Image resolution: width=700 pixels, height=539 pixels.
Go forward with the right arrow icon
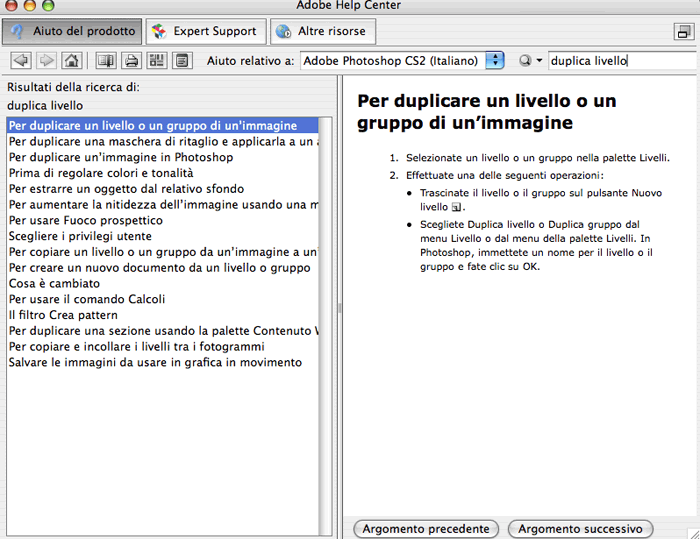(x=46, y=60)
